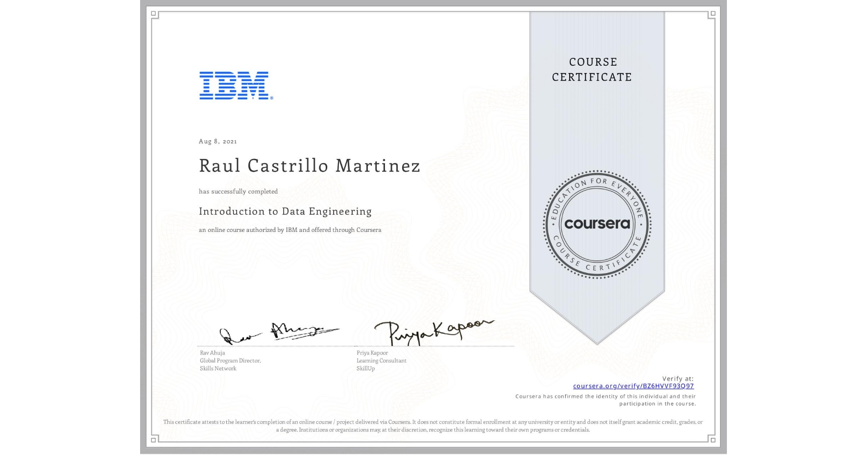
Task: Click the IBM logo
Action: point(233,84)
